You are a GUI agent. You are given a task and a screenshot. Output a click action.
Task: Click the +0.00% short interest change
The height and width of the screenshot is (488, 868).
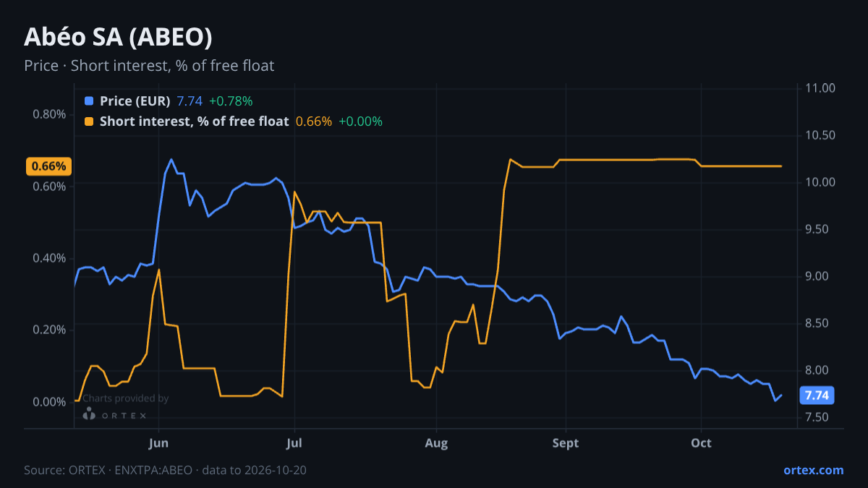[x=360, y=121]
